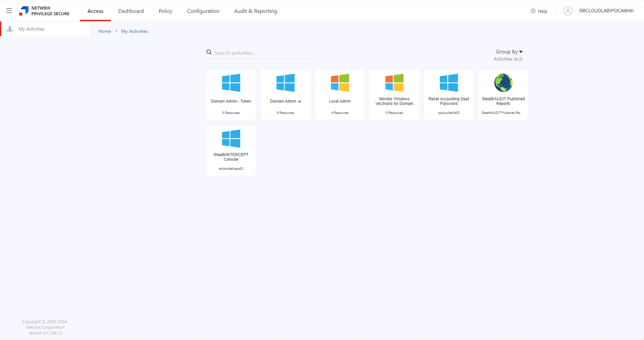This screenshot has width=644, height=340.
Task: Click the Help question mark icon
Action: point(533,11)
